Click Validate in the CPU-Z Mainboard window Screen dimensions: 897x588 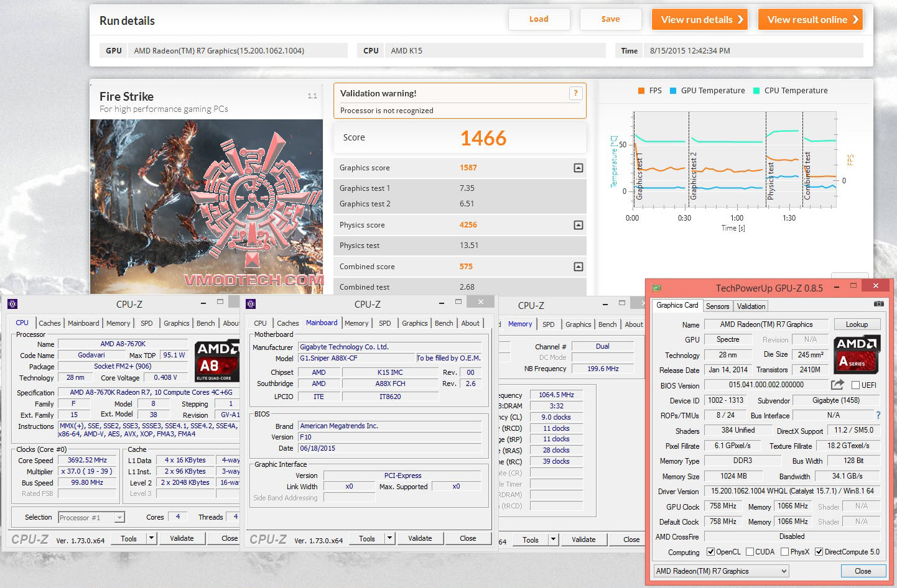[420, 538]
